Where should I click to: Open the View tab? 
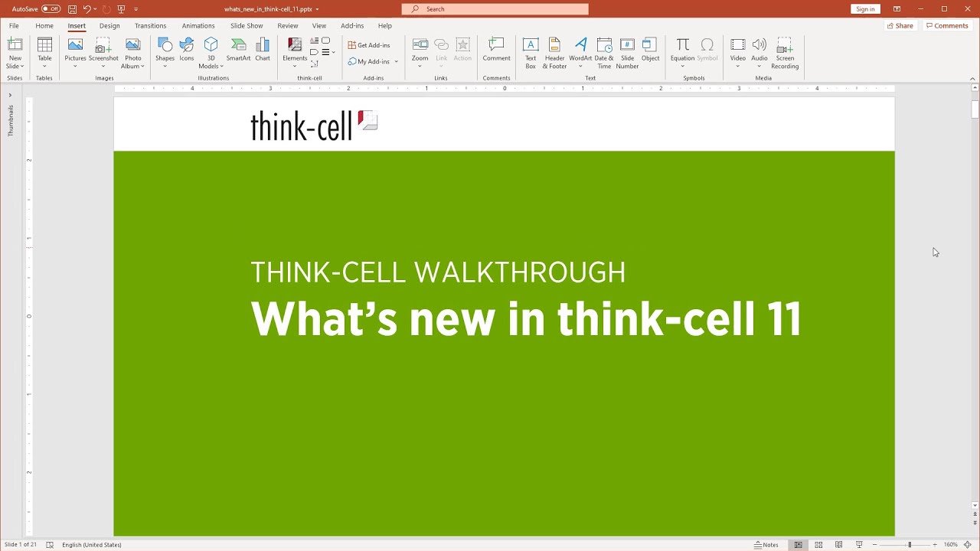pyautogui.click(x=319, y=26)
